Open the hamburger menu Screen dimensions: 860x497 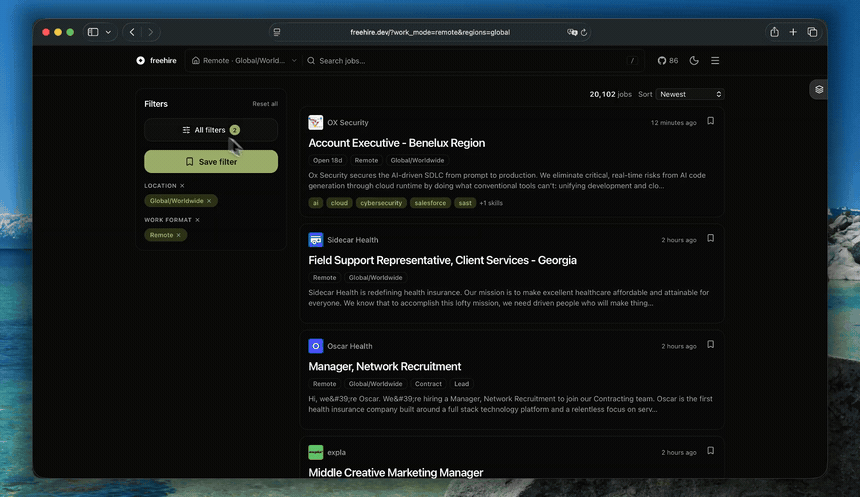[715, 60]
